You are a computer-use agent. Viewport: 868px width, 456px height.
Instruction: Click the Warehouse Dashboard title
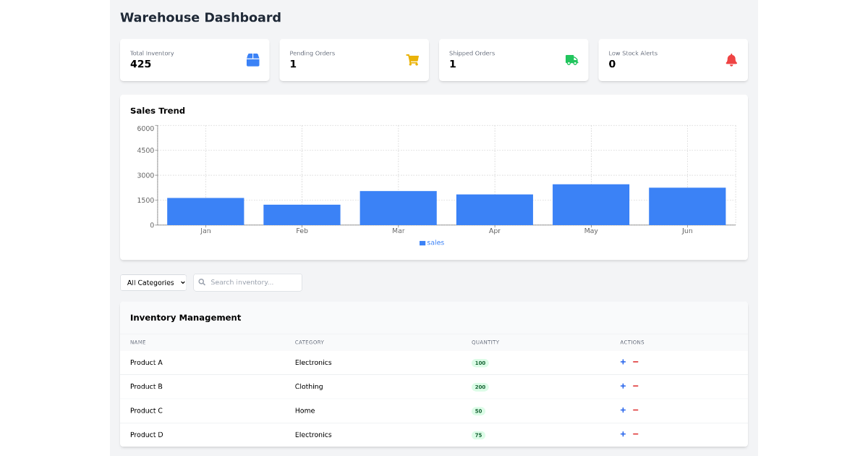tap(200, 17)
